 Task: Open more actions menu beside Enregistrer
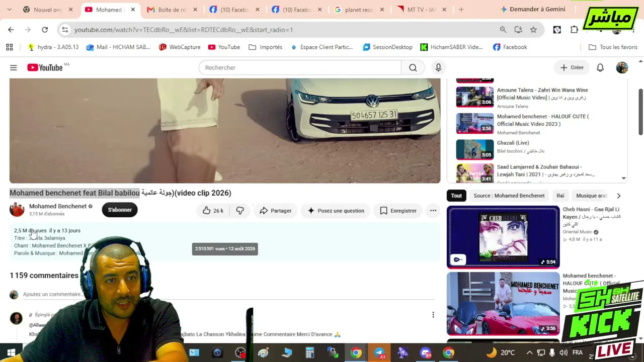pyautogui.click(x=433, y=211)
